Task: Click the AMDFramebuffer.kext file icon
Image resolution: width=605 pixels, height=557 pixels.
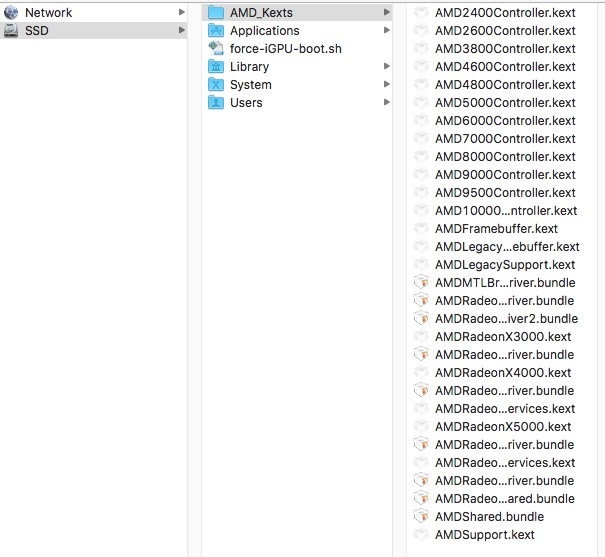Action: [x=421, y=229]
